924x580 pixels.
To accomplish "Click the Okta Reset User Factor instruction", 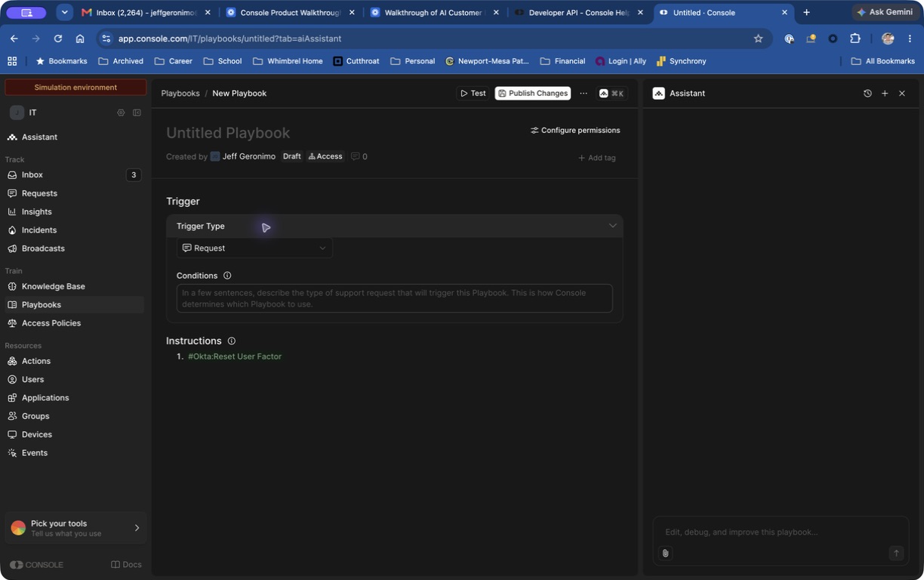I will [235, 356].
